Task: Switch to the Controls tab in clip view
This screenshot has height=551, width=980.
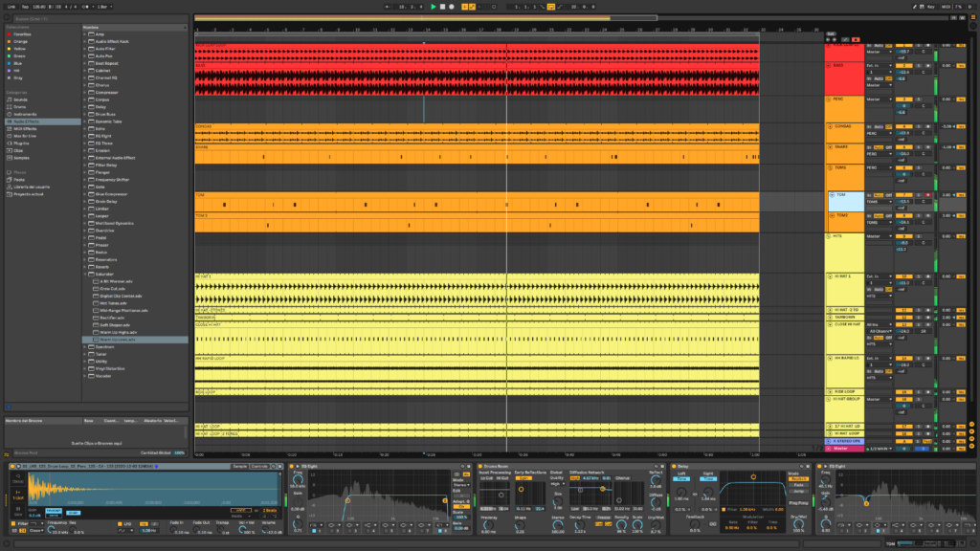Action: (259, 467)
